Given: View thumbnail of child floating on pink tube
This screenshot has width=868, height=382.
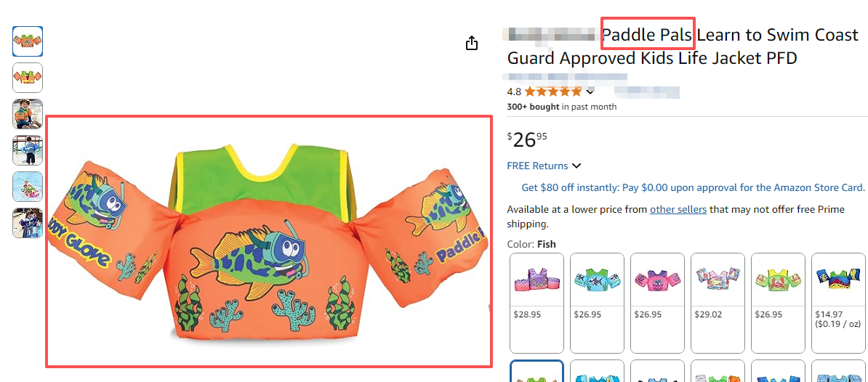Looking at the screenshot, I should click(28, 187).
